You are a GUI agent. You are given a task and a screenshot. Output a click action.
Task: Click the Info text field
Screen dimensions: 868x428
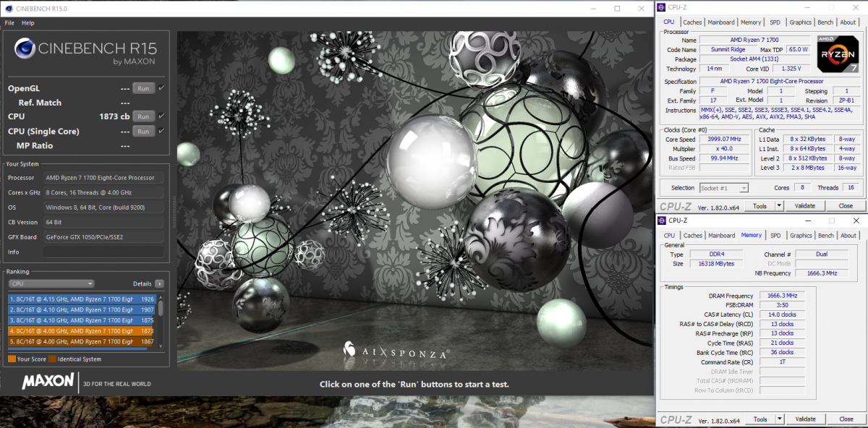click(x=103, y=252)
